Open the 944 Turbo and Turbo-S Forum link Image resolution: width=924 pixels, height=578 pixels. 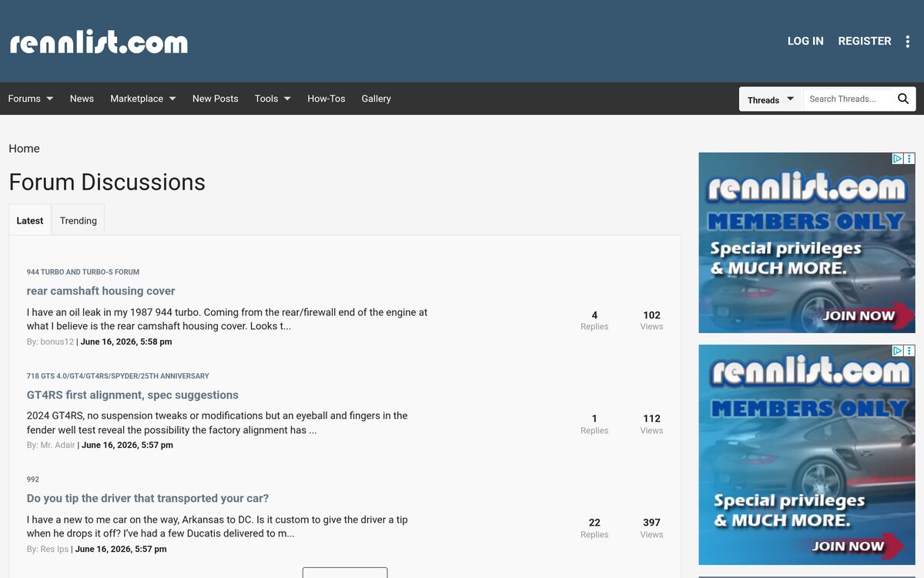point(83,272)
